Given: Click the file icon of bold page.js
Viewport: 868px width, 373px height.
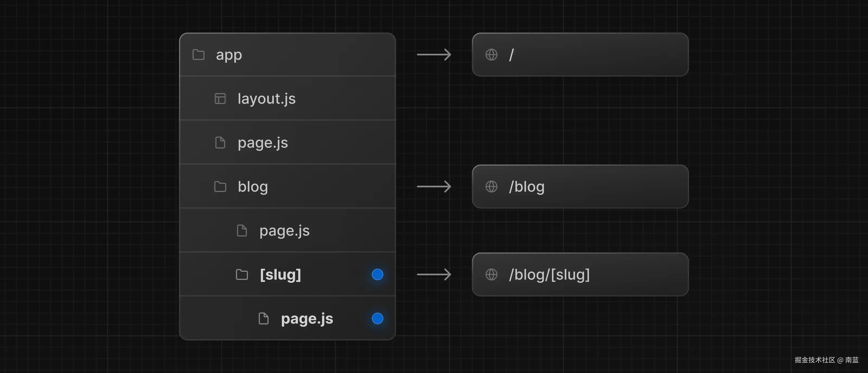Looking at the screenshot, I should tap(263, 318).
